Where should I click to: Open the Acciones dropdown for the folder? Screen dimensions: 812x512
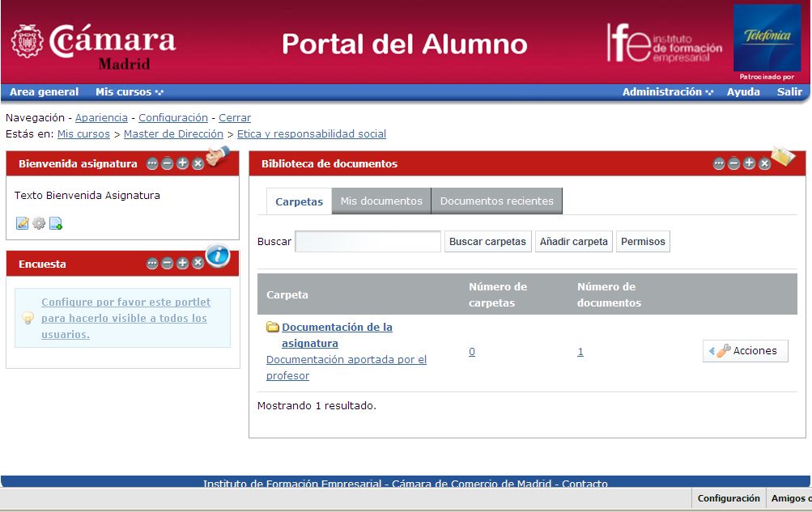pyautogui.click(x=745, y=351)
